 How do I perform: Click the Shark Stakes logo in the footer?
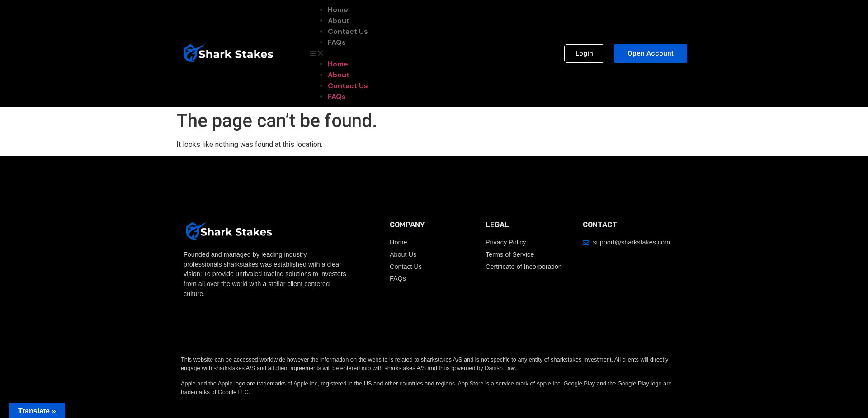228,231
